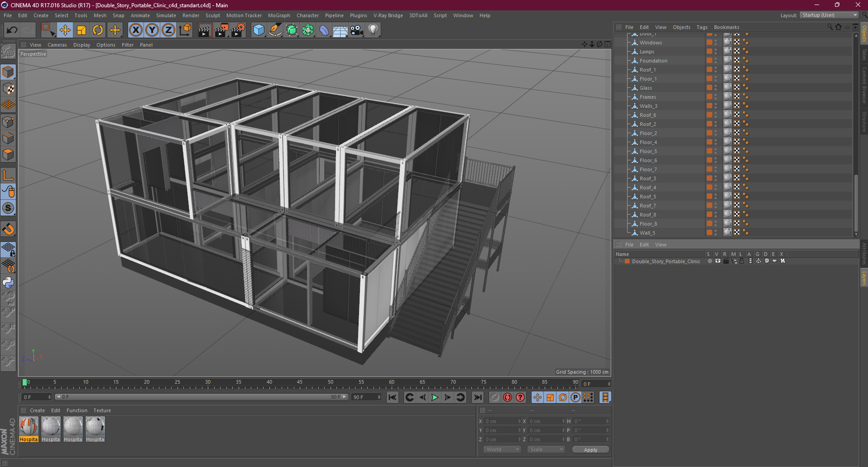Click layer color swatch of Floor_4
Viewport: 868px width, 467px height.
tap(709, 142)
